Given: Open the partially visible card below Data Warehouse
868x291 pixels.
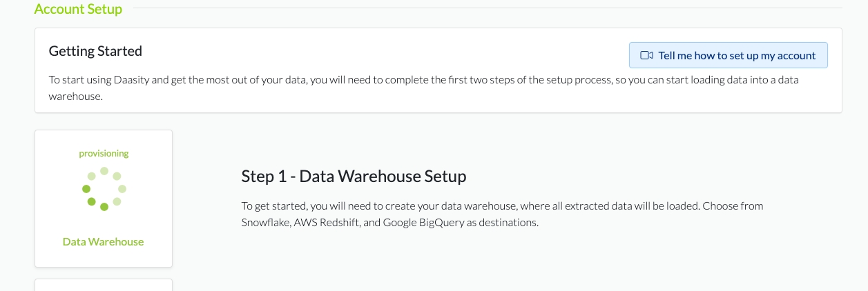Looking at the screenshot, I should pyautogui.click(x=103, y=285).
